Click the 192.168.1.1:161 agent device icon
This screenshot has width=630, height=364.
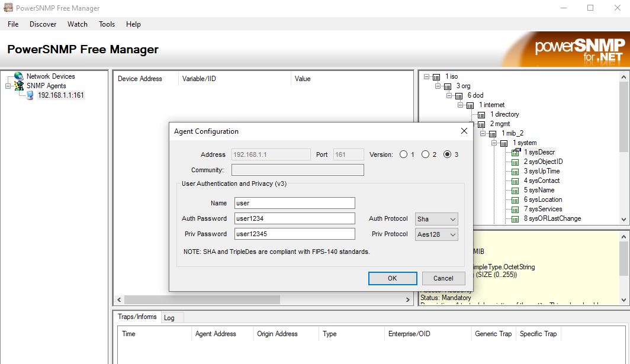(30, 95)
